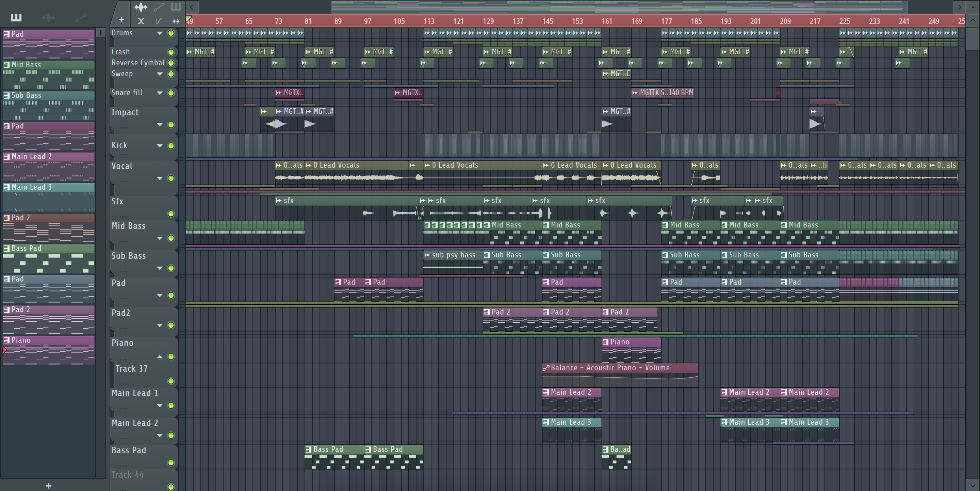Select Main Lead 2 pattern in picker
Viewport: 980px width, 491px height.
[49, 167]
